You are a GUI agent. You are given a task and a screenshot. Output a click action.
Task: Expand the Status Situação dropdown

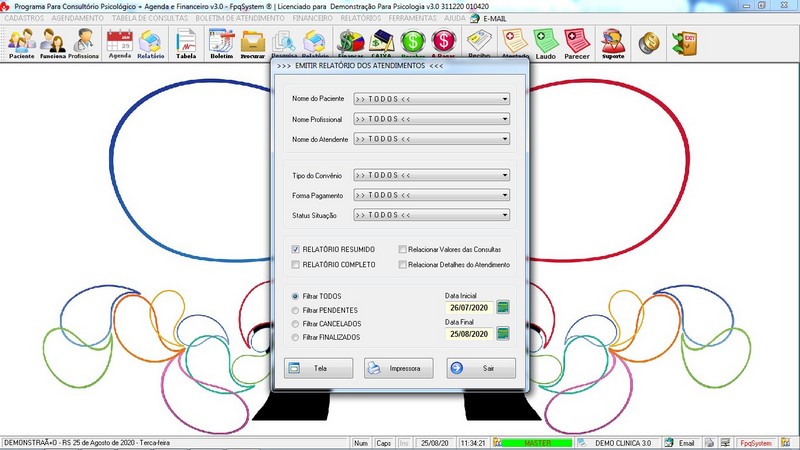point(432,215)
